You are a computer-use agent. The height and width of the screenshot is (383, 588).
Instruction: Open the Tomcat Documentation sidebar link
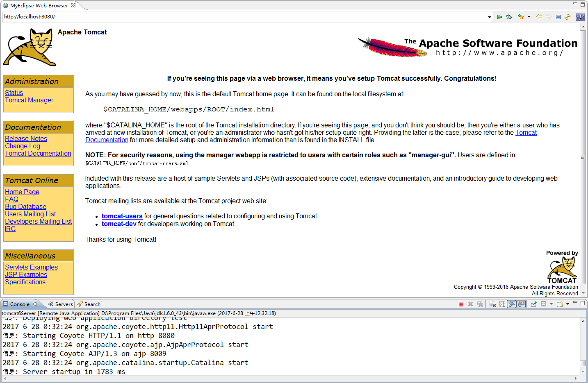point(38,153)
